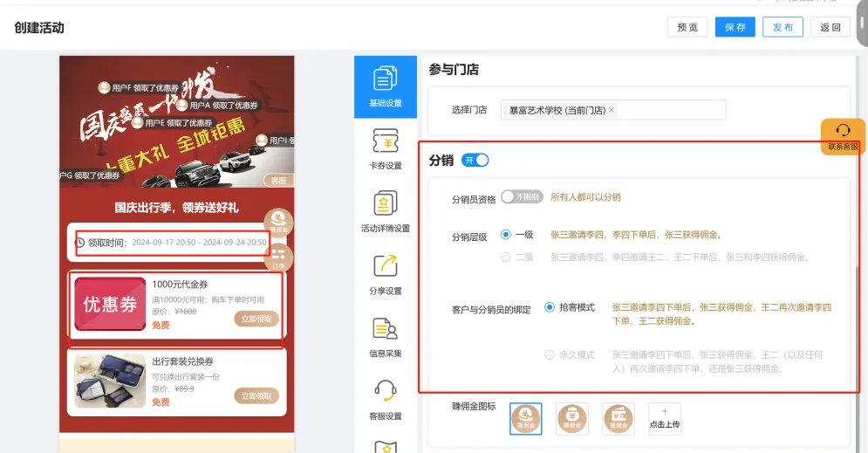This screenshot has height=453, width=868.
Task: Select the 抢客模式 binding radio option
Action: click(x=550, y=307)
